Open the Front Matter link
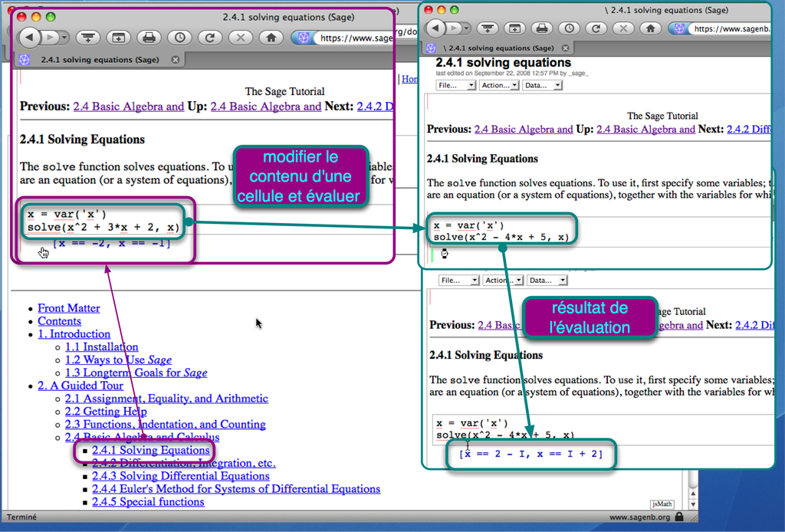 tap(68, 308)
